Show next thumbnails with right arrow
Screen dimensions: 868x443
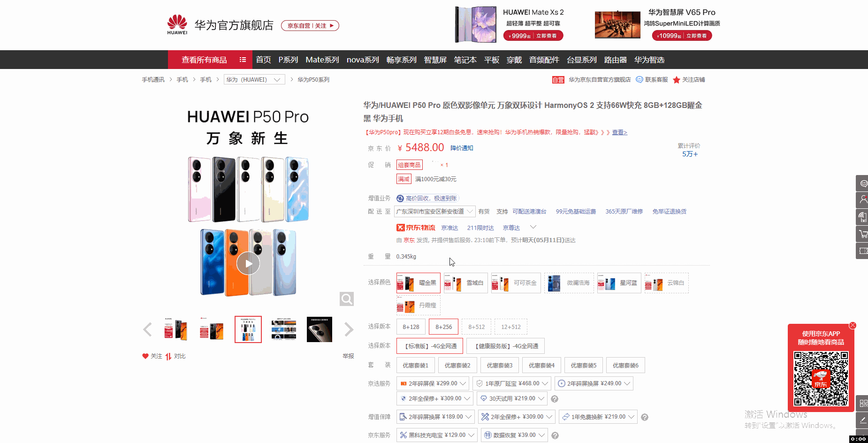(349, 329)
